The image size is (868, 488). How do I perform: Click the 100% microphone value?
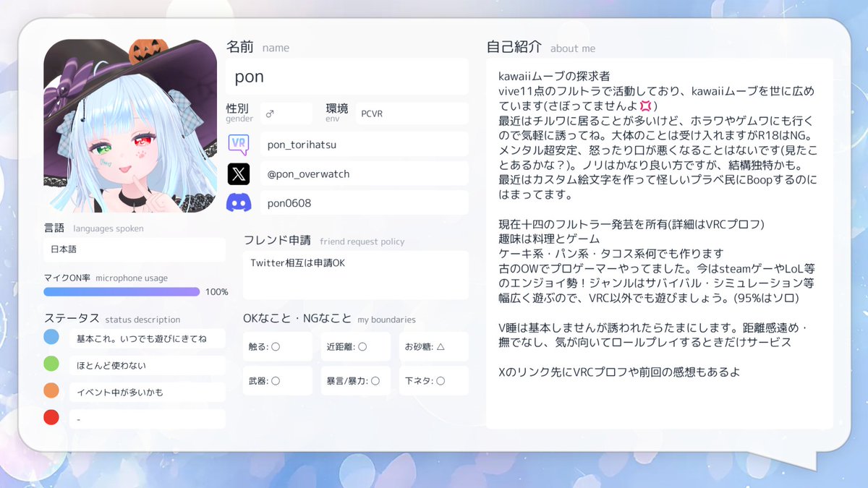pos(216,292)
